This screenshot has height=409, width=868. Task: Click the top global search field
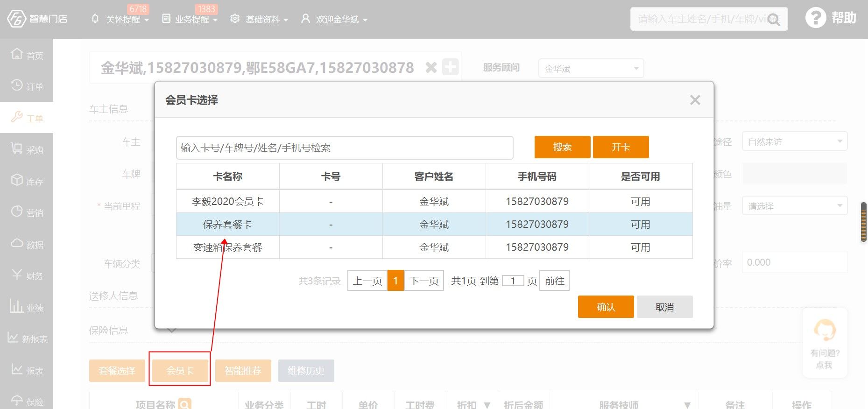tap(709, 19)
